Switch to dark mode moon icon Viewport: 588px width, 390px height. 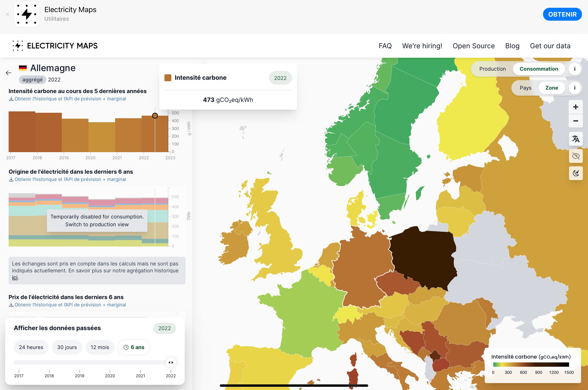tap(576, 173)
